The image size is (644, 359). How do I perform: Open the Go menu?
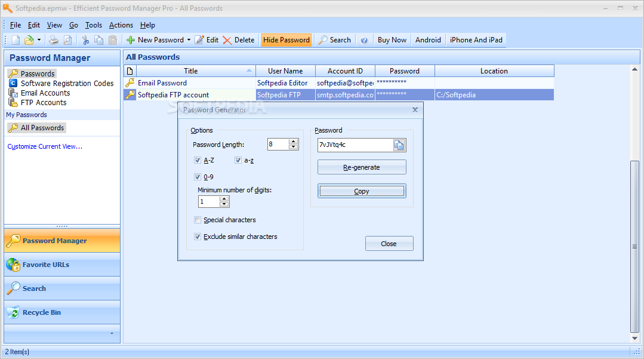point(73,25)
